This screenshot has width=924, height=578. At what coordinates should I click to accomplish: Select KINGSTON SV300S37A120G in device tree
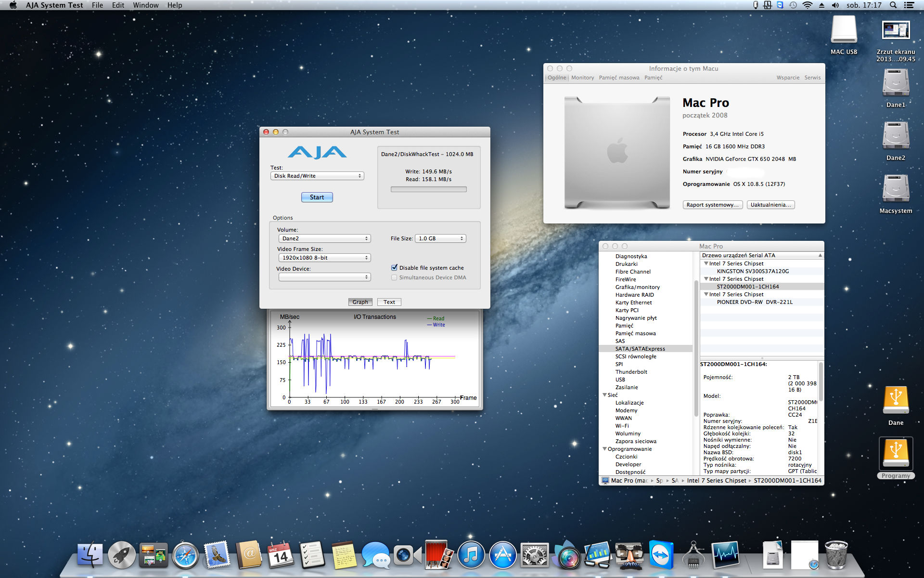pos(761,271)
